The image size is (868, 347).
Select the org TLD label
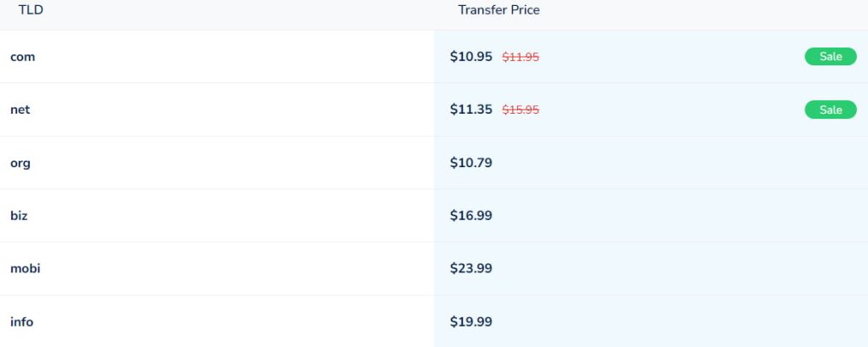20,163
